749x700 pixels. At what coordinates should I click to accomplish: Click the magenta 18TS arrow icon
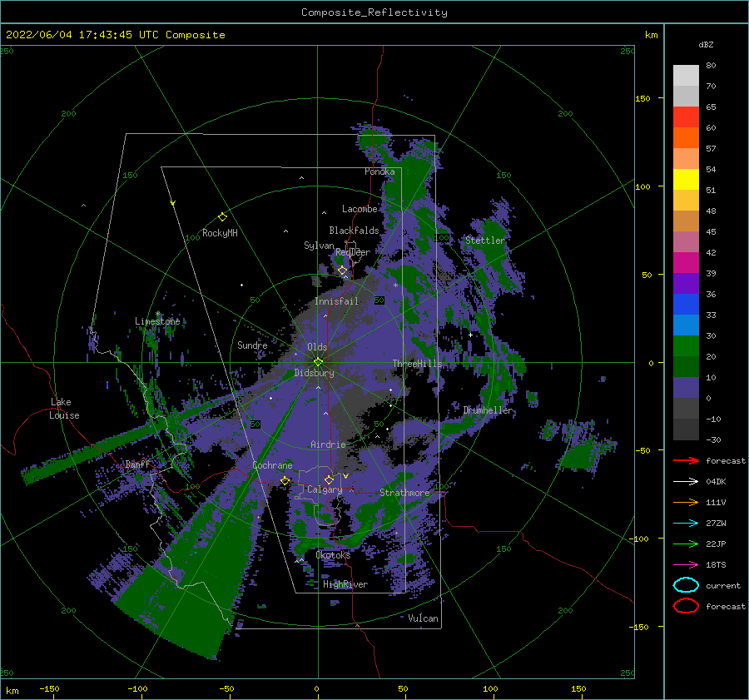(x=686, y=565)
